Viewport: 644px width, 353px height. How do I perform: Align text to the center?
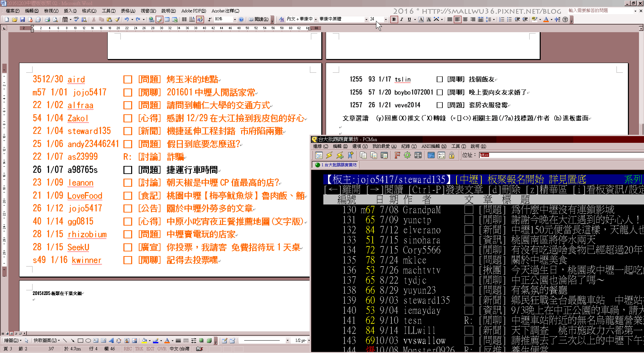[x=465, y=19]
